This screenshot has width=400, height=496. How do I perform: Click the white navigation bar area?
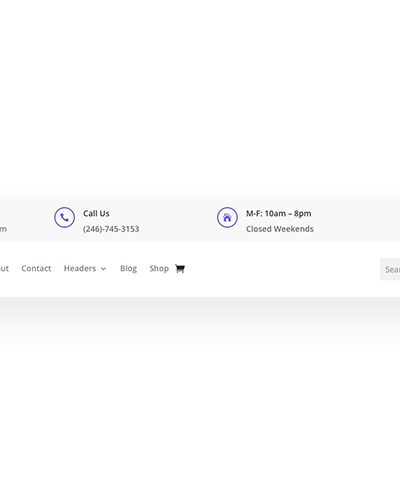pyautogui.click(x=283, y=269)
